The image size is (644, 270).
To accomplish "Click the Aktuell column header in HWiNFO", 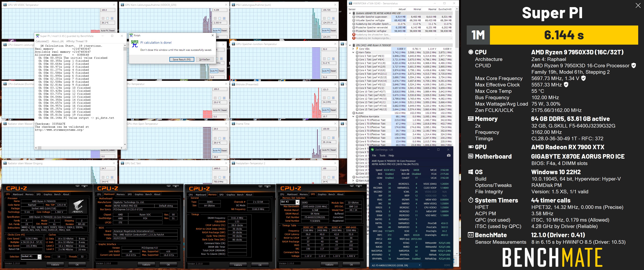I will pos(399,9).
